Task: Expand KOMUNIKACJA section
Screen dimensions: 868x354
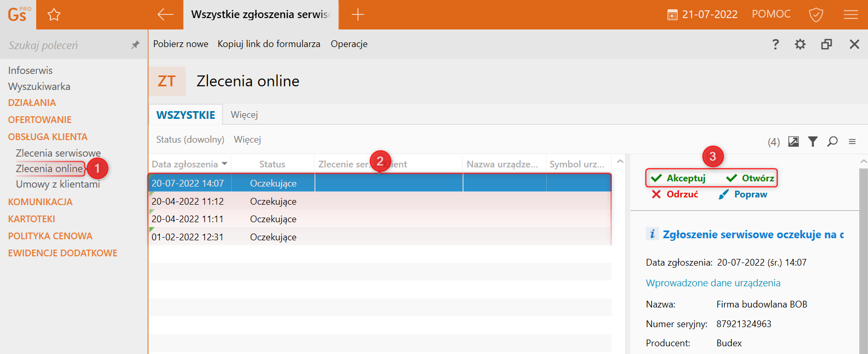Action: click(40, 202)
